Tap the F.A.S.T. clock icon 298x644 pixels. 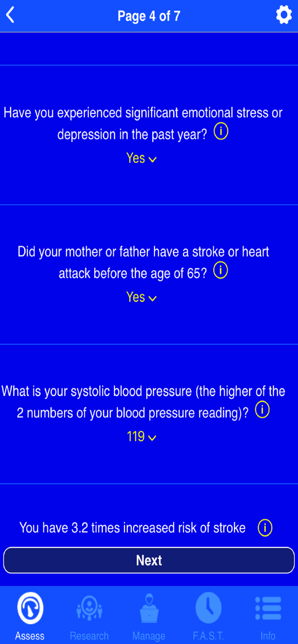pos(208,608)
